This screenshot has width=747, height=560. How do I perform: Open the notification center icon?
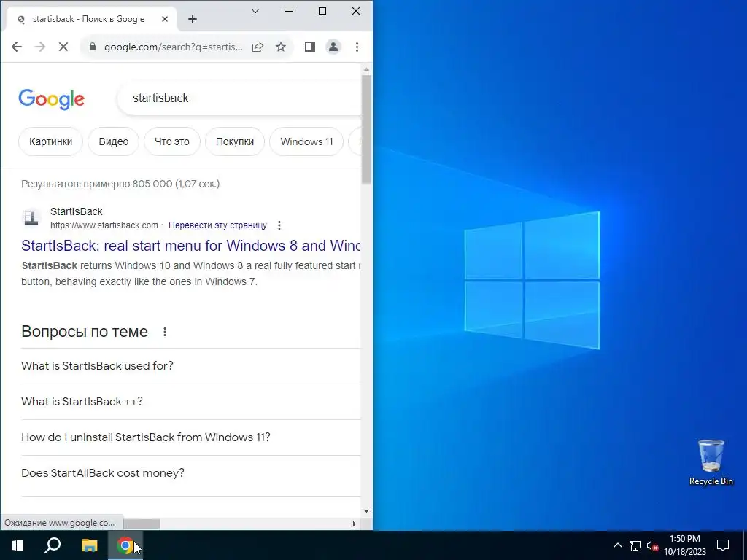(x=723, y=545)
